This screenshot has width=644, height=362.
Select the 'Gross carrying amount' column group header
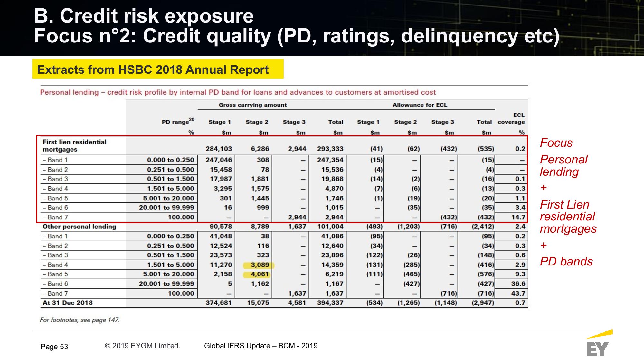click(x=253, y=105)
